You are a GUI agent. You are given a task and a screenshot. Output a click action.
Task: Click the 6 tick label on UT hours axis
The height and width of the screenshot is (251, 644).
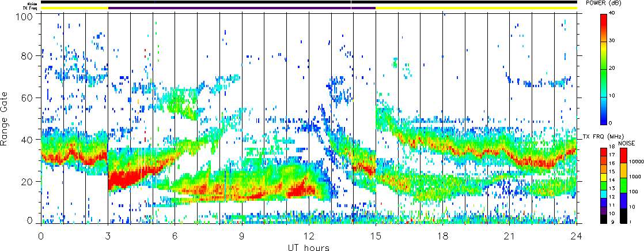[175, 237]
